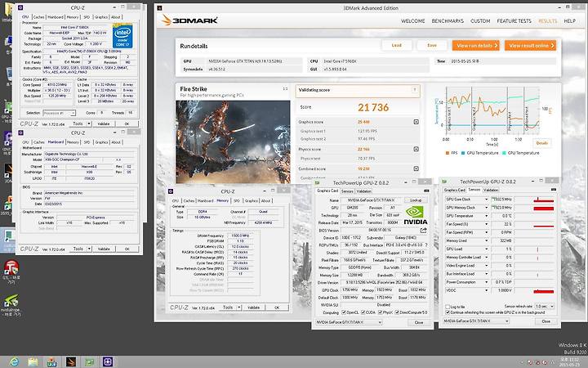The height and width of the screenshot is (368, 588).
Task: Switch to the Validation tab in GPU-Z Sensors window
Action: 491,190
